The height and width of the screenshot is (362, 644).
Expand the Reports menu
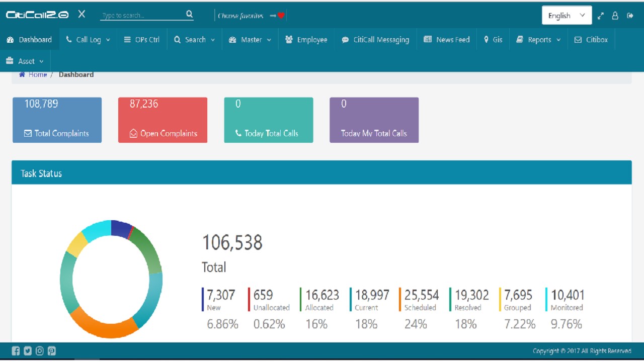[538, 40]
